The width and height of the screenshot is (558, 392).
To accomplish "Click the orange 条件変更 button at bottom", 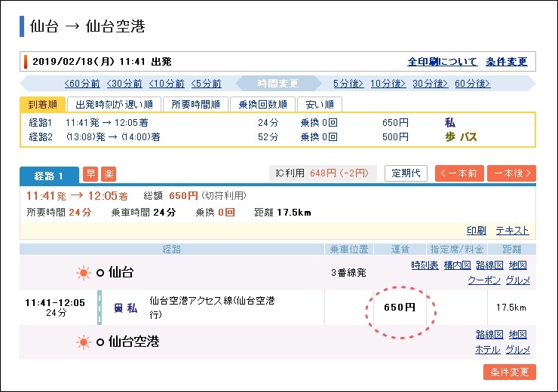I will 510,372.
